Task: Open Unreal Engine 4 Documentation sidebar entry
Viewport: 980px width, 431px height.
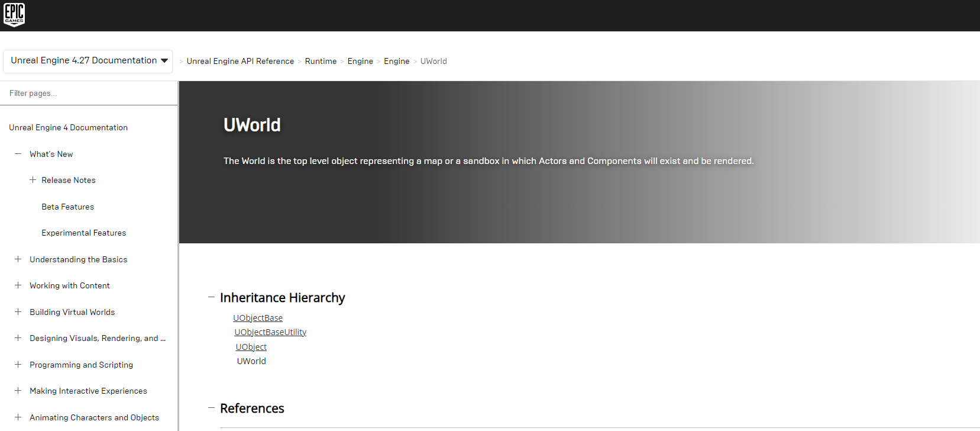Action: coord(68,127)
